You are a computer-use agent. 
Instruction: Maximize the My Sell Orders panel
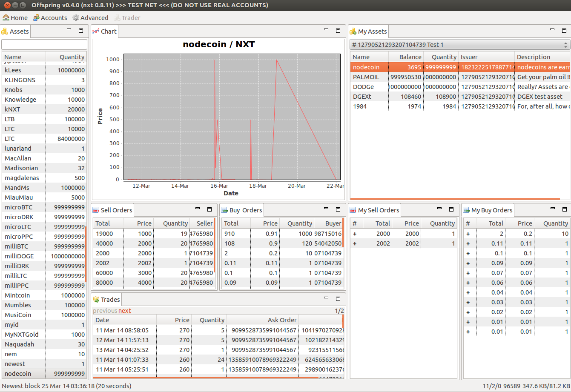coord(451,209)
